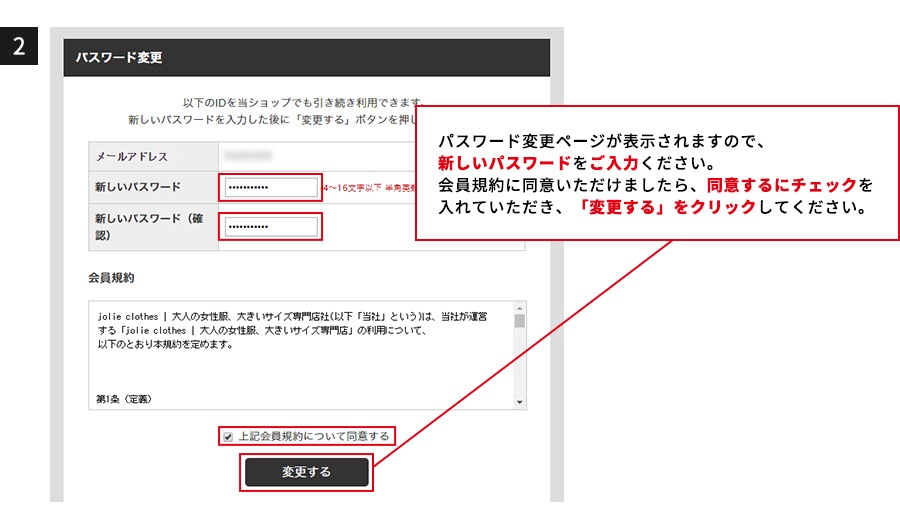Click the 変更する button
The height and width of the screenshot is (526, 900).
[x=306, y=472]
